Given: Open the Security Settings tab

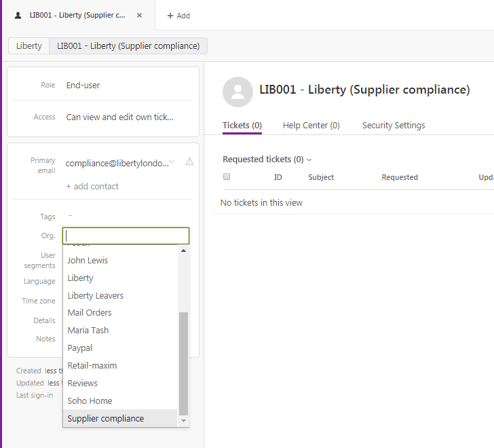Looking at the screenshot, I should (394, 126).
